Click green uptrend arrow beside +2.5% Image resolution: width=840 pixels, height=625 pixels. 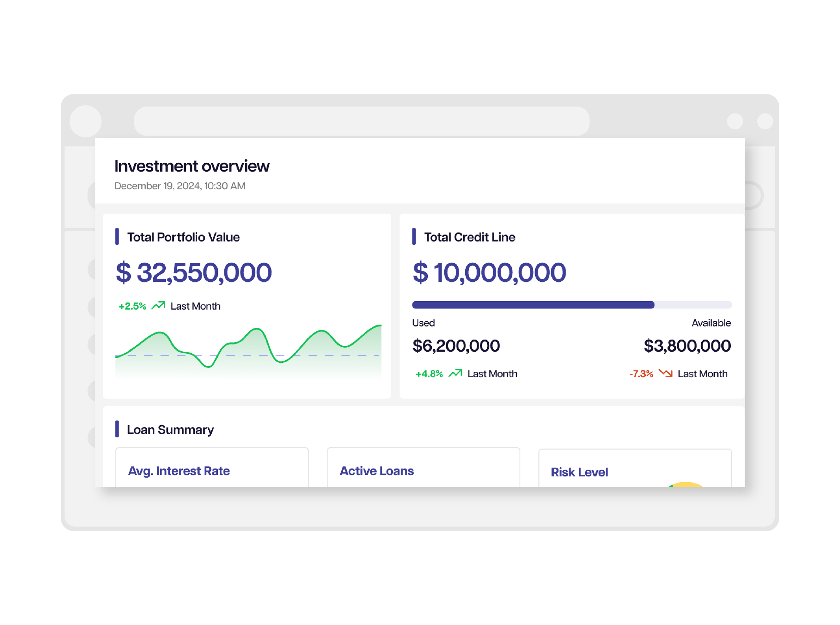point(158,305)
